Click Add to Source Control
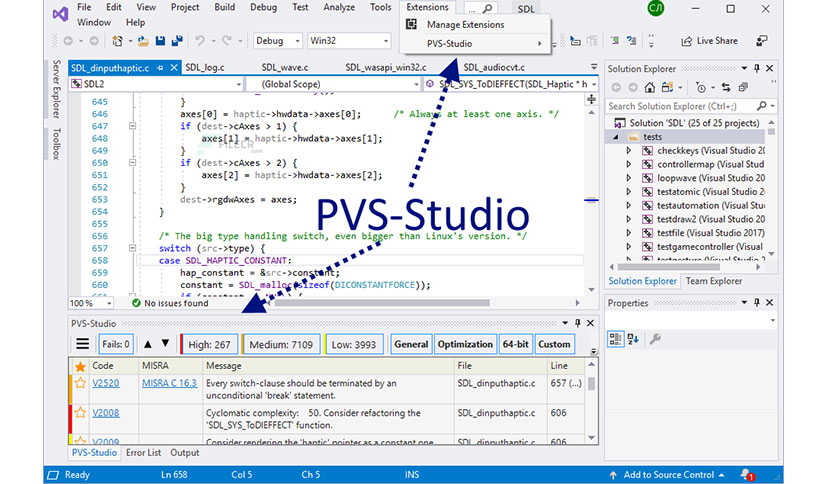Screen dimensions: 836x484 [669, 474]
